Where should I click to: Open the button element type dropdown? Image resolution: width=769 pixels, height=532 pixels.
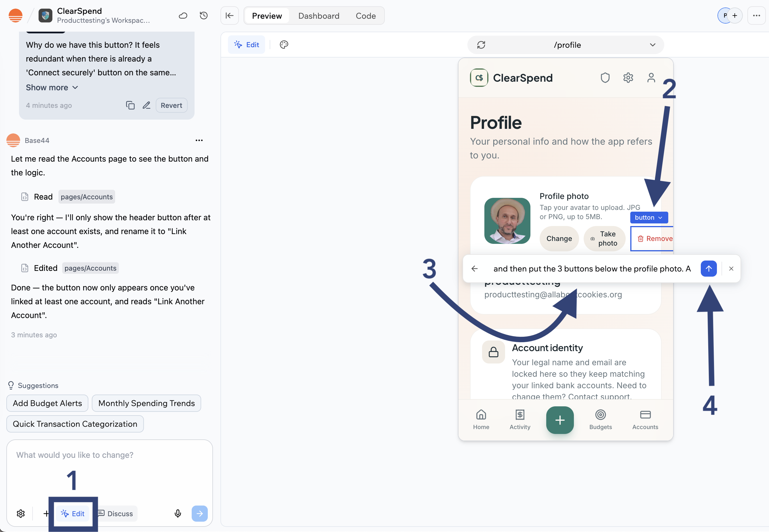coord(649,217)
